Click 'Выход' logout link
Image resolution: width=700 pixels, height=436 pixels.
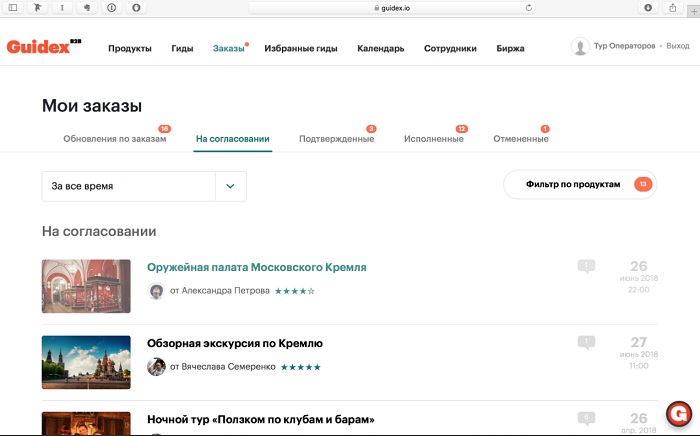click(677, 47)
